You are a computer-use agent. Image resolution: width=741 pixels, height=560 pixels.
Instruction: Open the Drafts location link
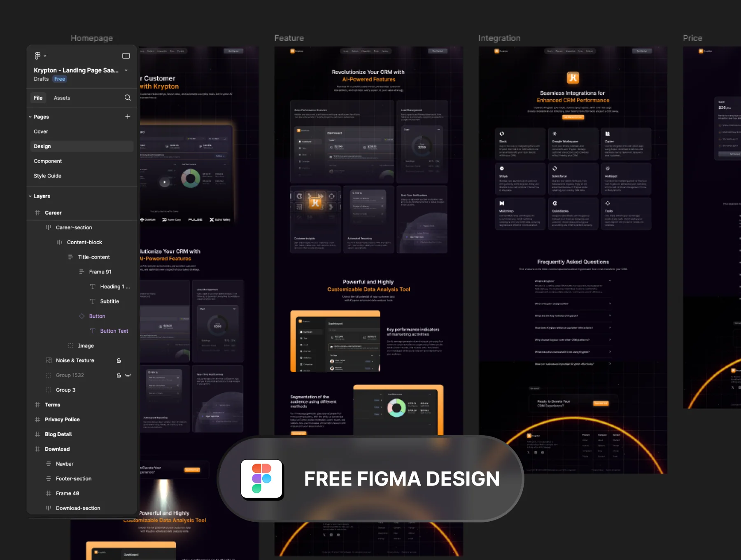point(41,79)
